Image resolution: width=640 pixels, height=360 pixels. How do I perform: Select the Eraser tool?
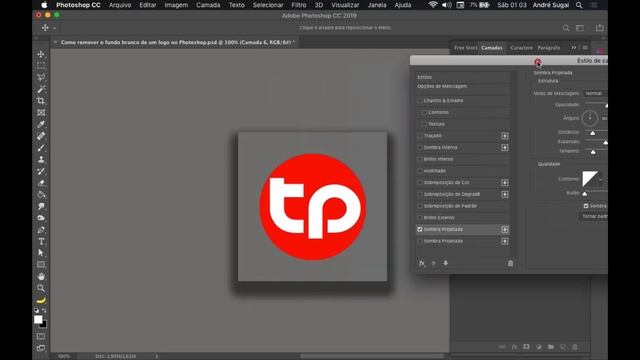[41, 183]
